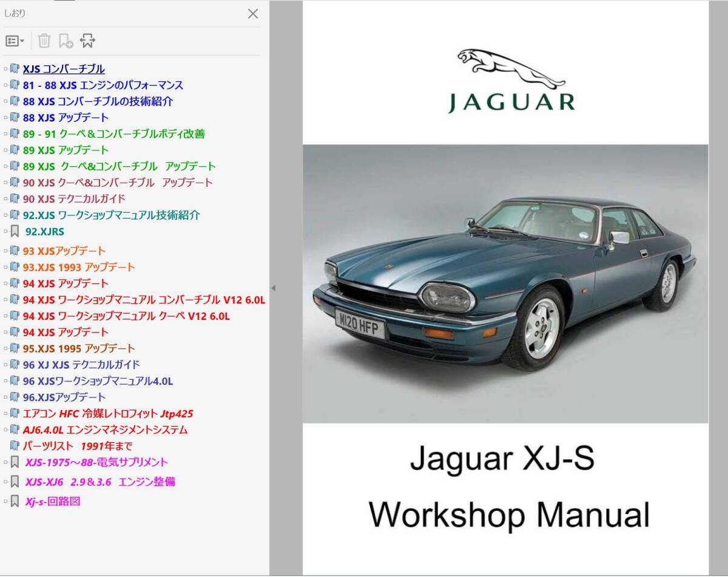728x577 pixels.
Task: Expand the 88 XJS アップデート bookmark node
Action: pyautogui.click(x=5, y=118)
